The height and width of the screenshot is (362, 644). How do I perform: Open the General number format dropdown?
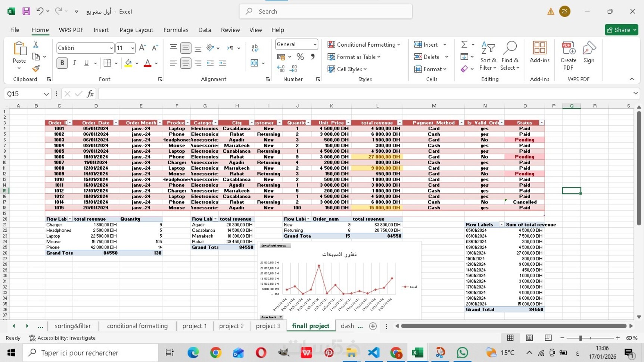click(x=315, y=44)
